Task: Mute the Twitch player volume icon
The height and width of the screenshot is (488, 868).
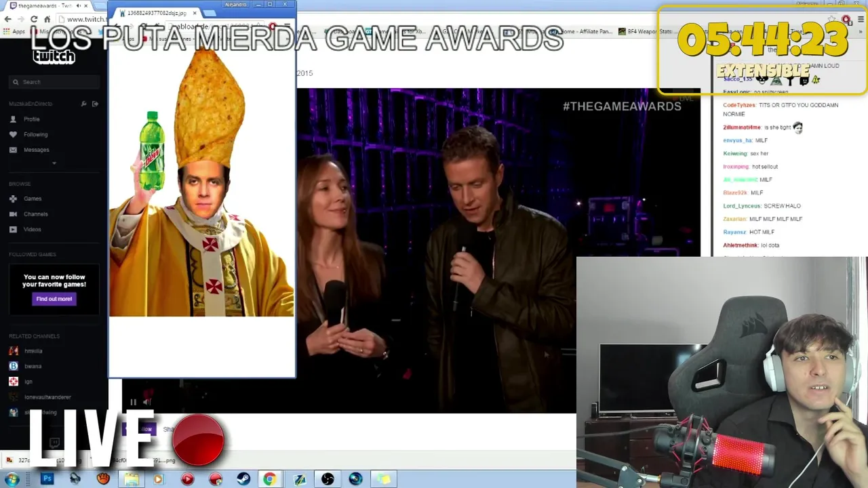Action: pos(146,402)
